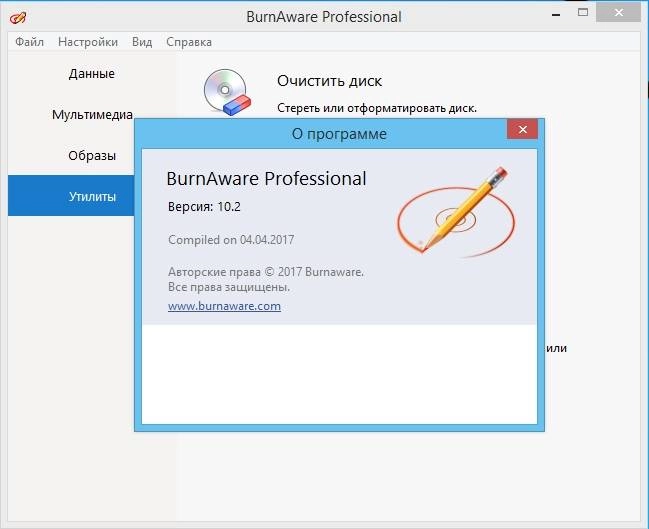Click the erase disc icon
This screenshot has height=529, width=649.
pyautogui.click(x=227, y=92)
